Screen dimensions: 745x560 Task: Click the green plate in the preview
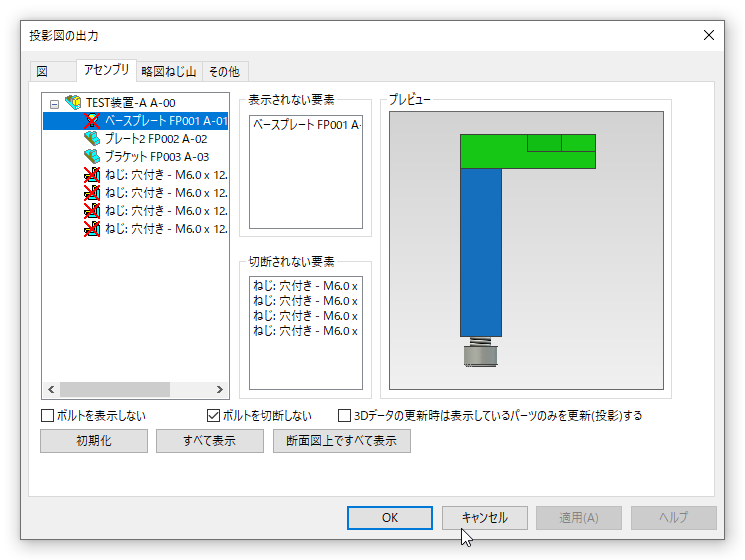[494, 152]
